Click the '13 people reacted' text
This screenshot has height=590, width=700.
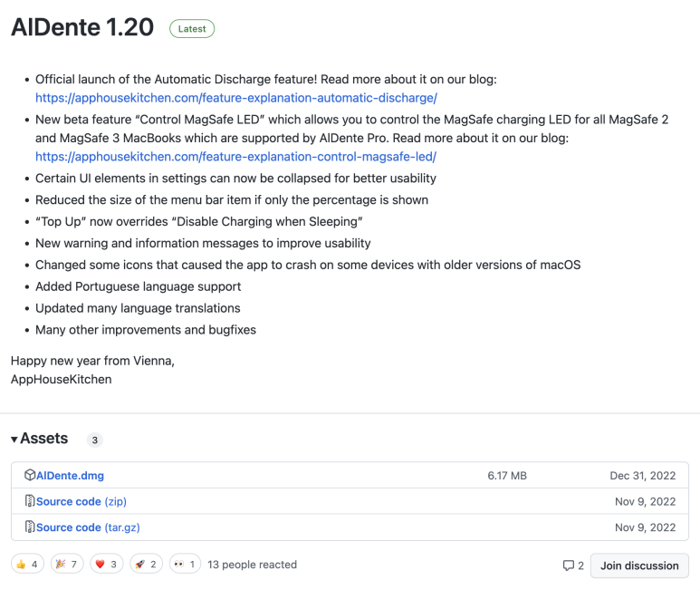253,565
